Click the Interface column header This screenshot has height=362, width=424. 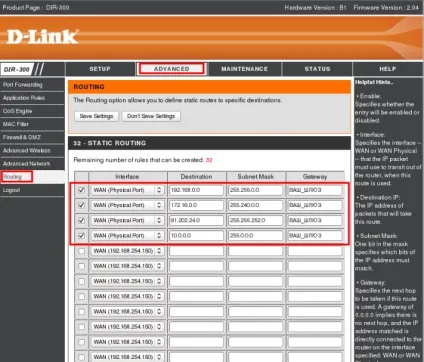click(127, 177)
